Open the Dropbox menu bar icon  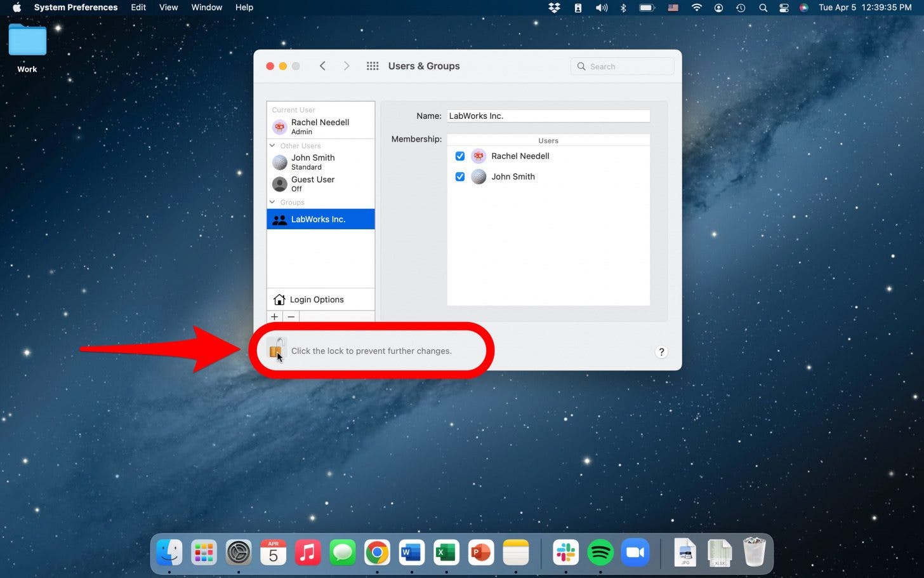tap(554, 8)
